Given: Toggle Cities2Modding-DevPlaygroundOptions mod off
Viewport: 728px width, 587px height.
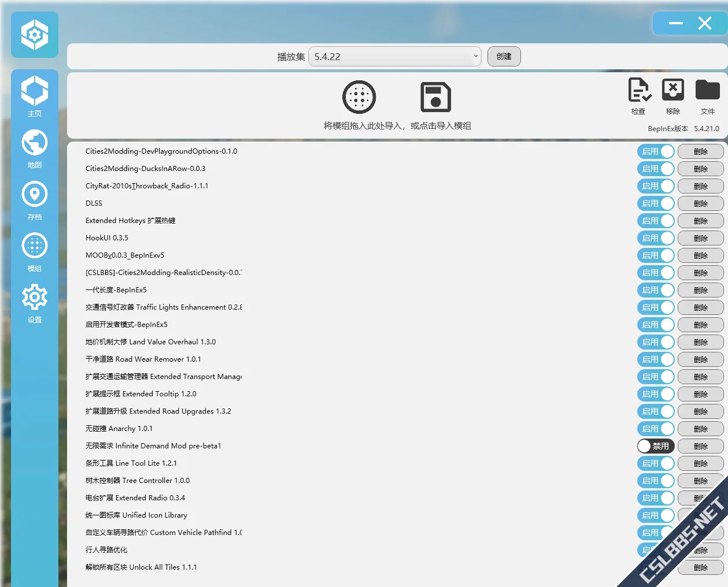Looking at the screenshot, I should [x=656, y=151].
